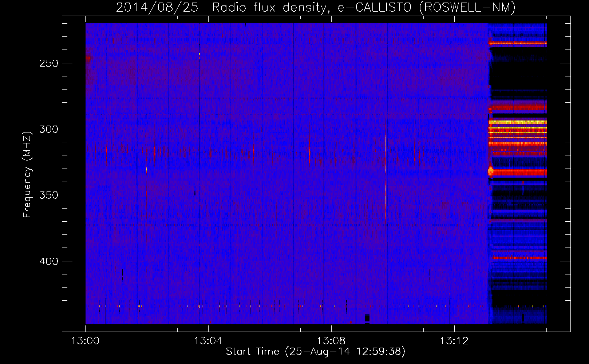
Task: Click the "250" frequency tick label
Action: [49, 63]
